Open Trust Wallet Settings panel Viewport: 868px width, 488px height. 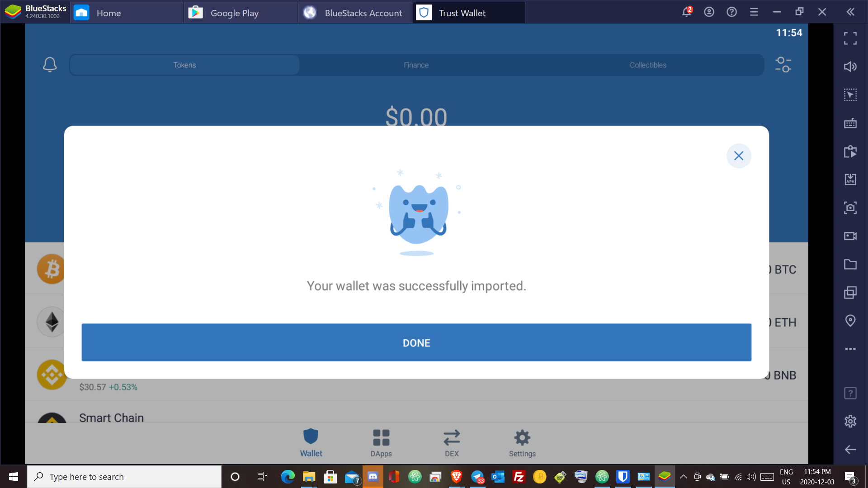click(522, 443)
